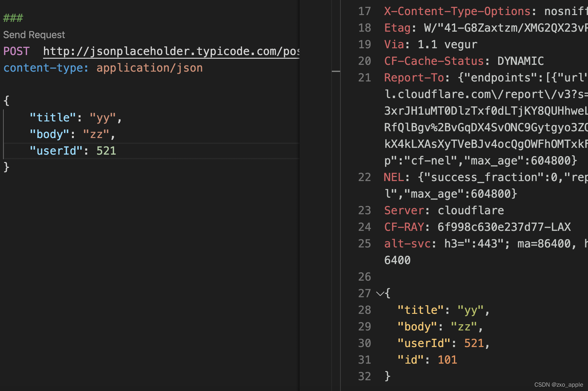Click the "cf-nel" text in Report-To header
Image resolution: width=588 pixels, height=391 pixels.
[431, 161]
